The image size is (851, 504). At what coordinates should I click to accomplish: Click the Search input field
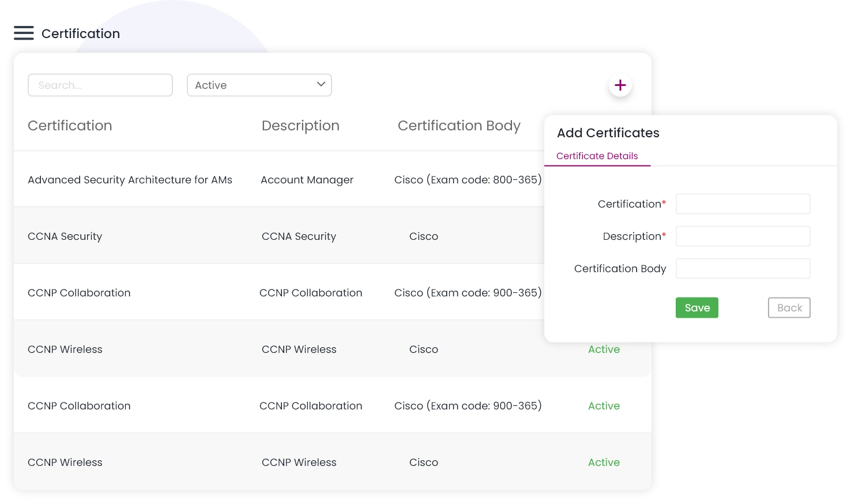pyautogui.click(x=100, y=85)
